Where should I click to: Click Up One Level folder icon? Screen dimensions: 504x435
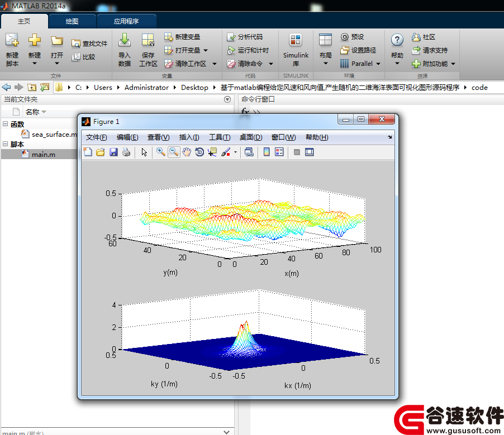point(31,87)
